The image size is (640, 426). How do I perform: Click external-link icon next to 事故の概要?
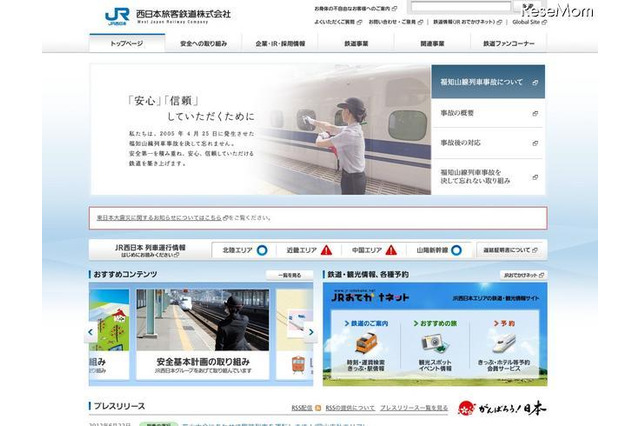coord(535,113)
